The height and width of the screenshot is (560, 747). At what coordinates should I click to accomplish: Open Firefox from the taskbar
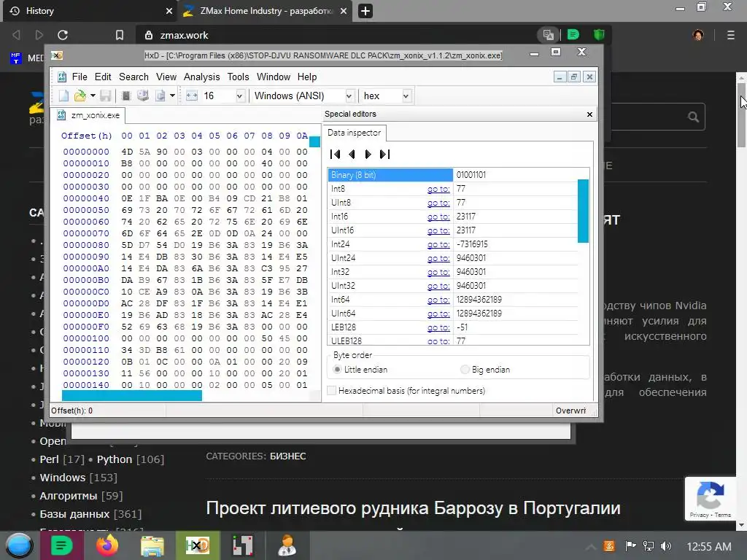point(107,545)
